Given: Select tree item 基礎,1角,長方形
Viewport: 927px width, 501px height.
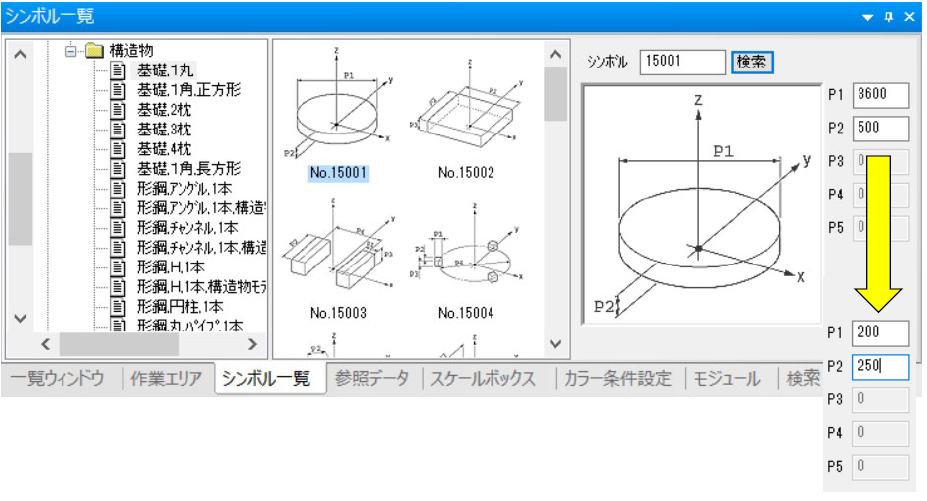Looking at the screenshot, I should 189,169.
